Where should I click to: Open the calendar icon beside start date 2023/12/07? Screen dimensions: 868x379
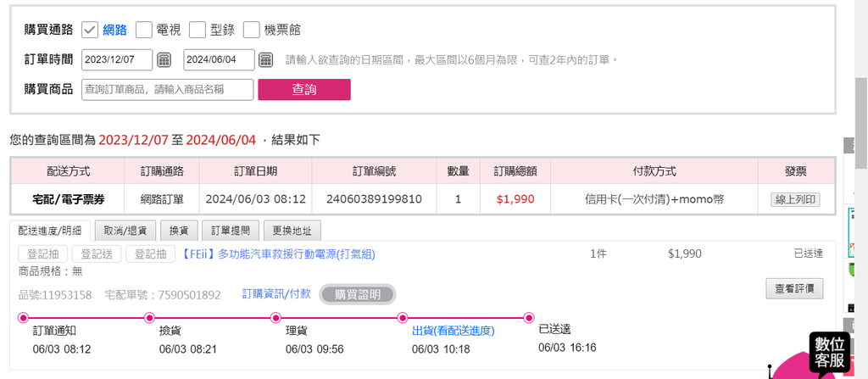pyautogui.click(x=164, y=60)
